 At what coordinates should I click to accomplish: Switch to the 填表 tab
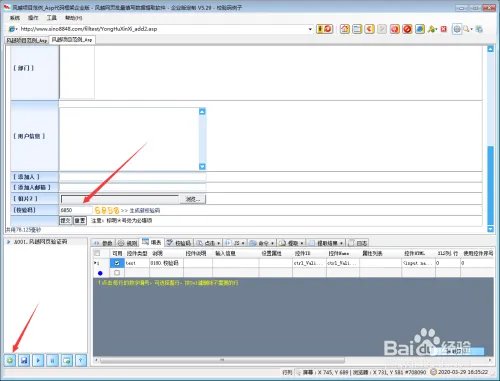152,242
